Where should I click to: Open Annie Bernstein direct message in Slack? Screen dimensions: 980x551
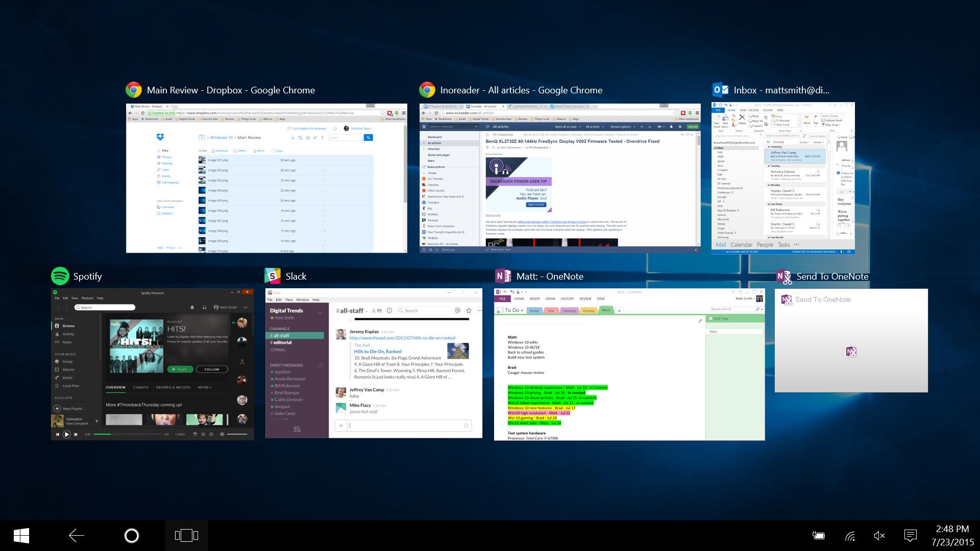pos(289,379)
